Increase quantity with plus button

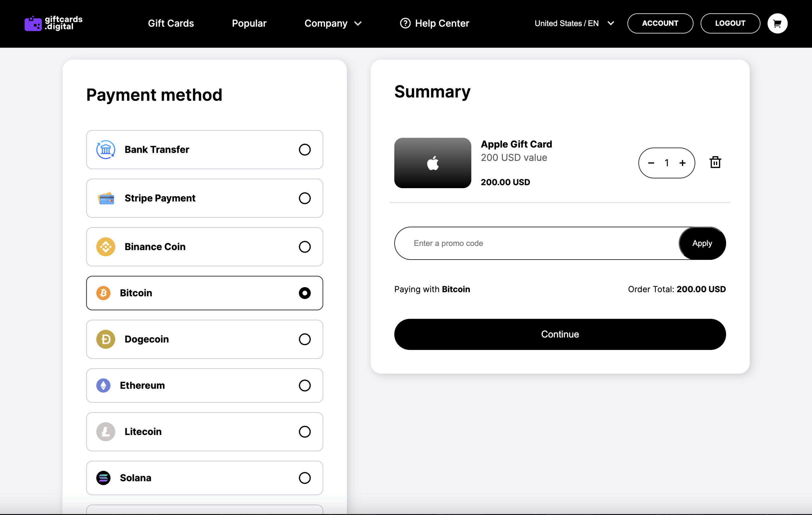pos(682,163)
